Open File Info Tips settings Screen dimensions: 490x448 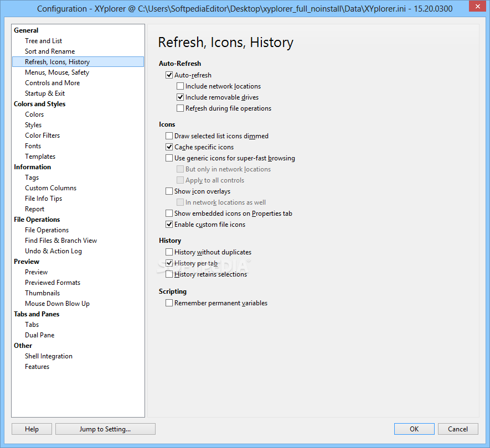tap(43, 199)
